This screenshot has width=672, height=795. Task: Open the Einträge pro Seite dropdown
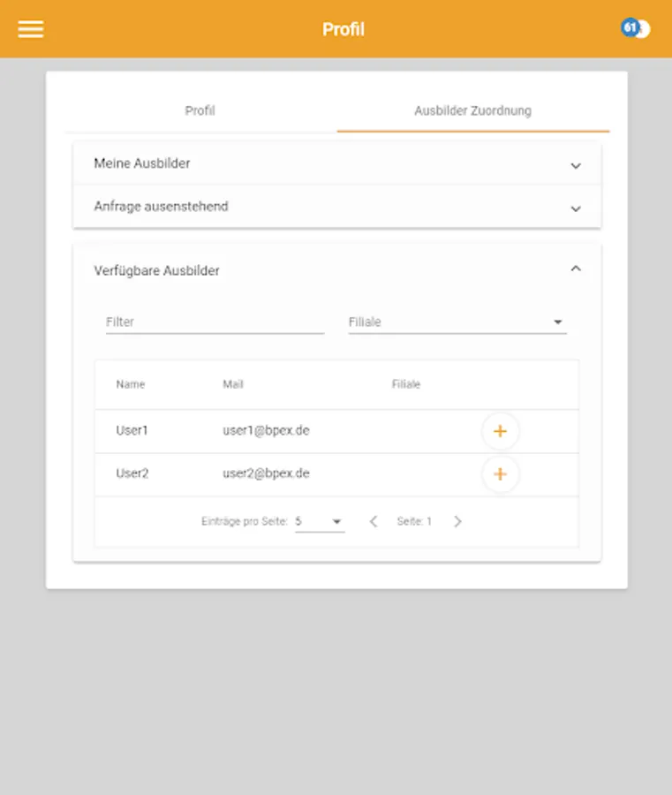click(x=320, y=521)
